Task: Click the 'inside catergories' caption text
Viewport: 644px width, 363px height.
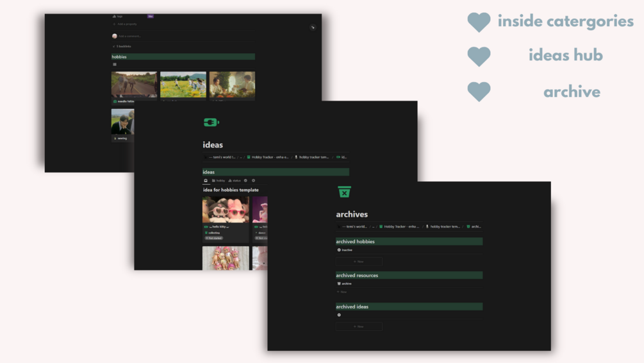Action: tap(566, 21)
